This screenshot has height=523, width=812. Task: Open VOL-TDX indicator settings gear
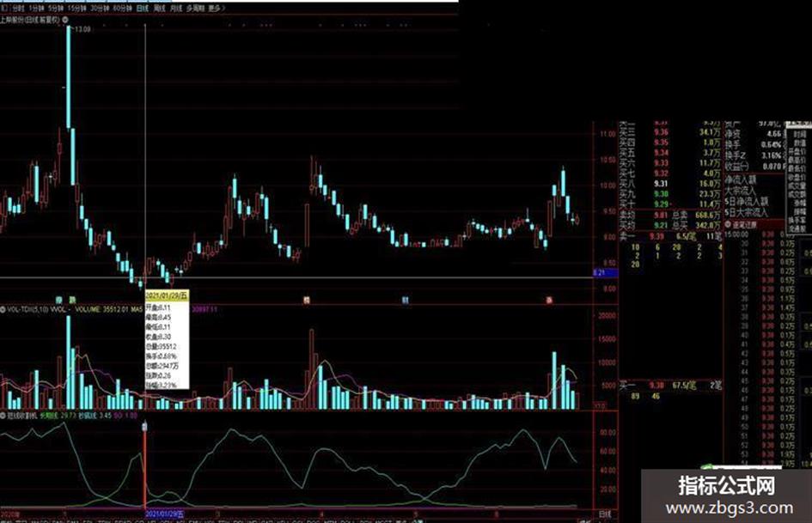[3, 309]
